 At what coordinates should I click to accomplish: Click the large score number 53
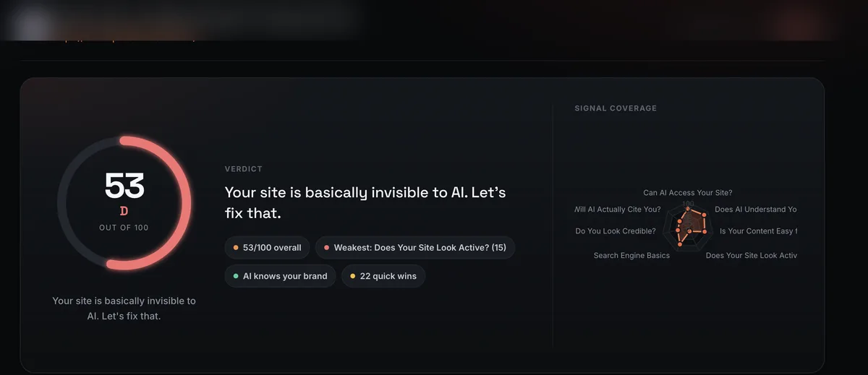coord(124,186)
